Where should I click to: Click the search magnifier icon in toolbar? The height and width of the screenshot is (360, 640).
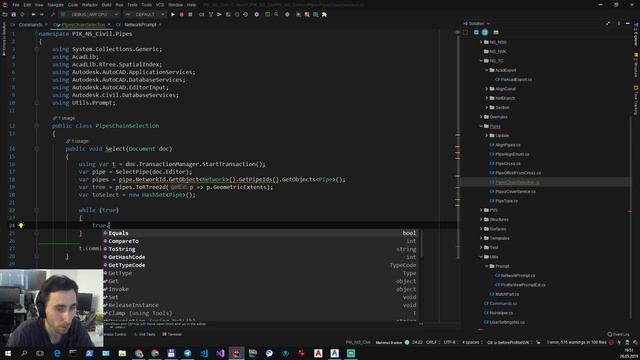click(x=276, y=14)
